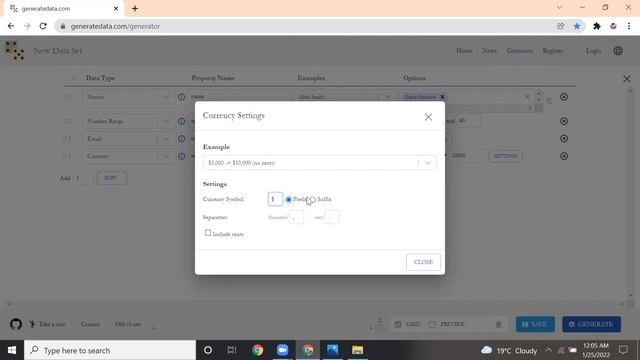Open the Home nav link
This screenshot has width=640, height=360.
point(464,51)
